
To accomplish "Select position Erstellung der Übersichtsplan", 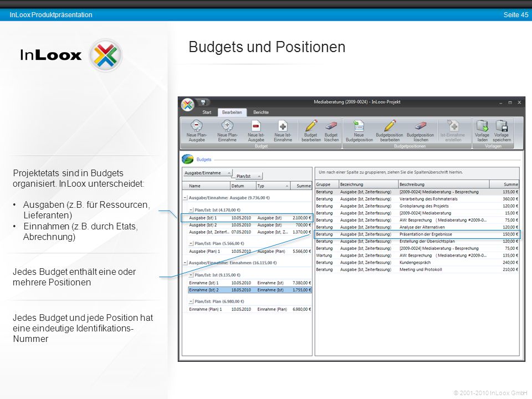I will click(x=417, y=241).
